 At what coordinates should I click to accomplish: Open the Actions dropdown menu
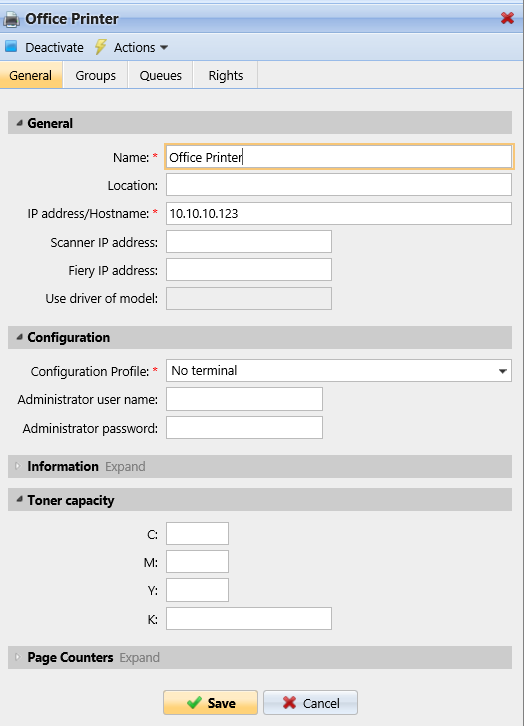(141, 47)
